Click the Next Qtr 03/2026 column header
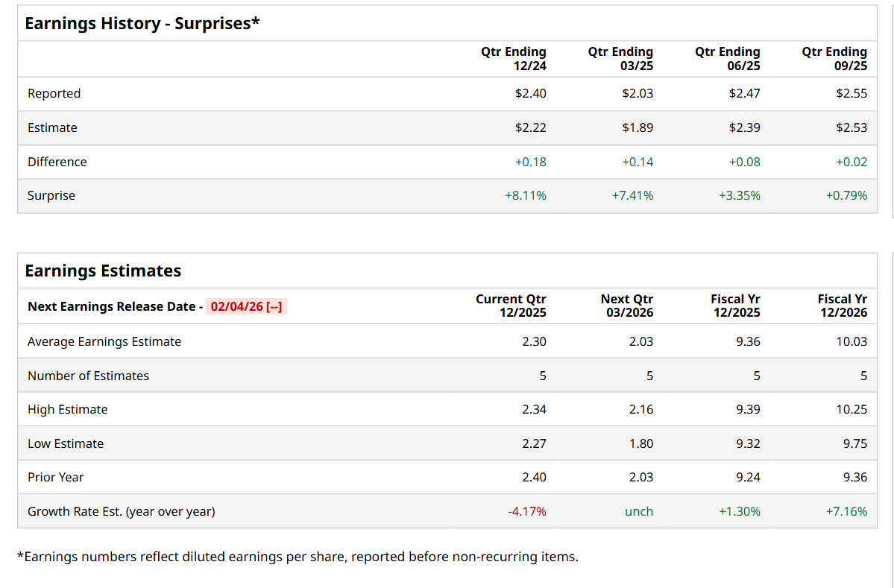 tap(626, 306)
